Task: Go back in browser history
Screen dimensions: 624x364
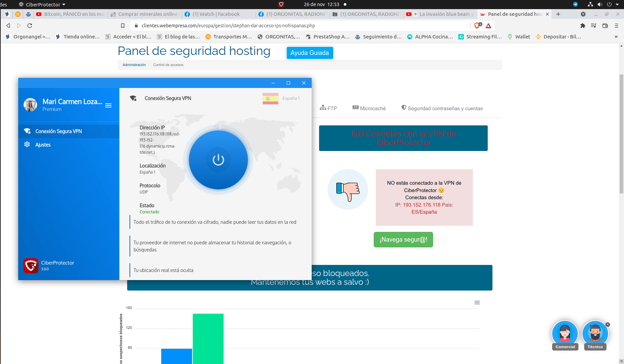Action: (8, 26)
